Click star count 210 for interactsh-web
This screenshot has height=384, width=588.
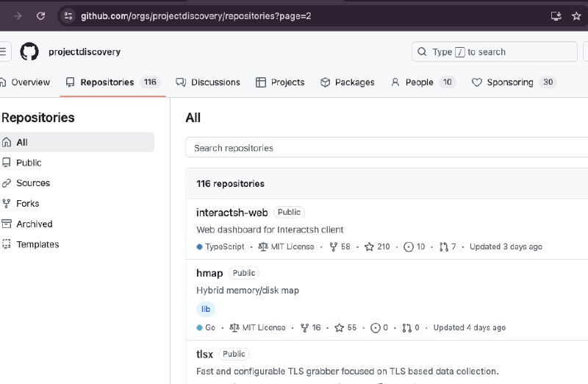pos(377,246)
